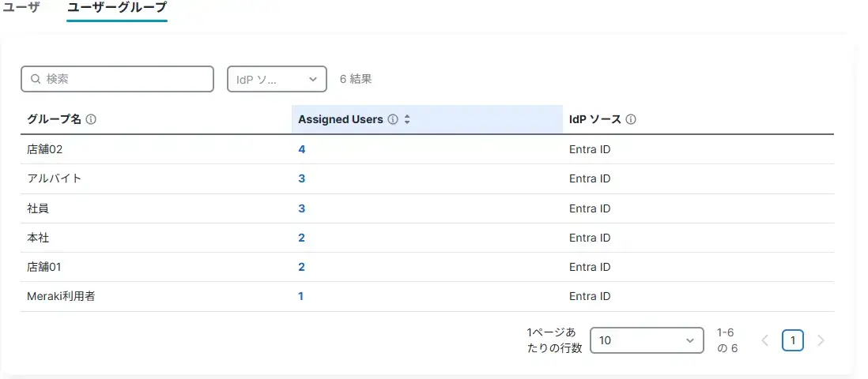The image size is (868, 379).
Task: Expand rows per page dropdown showing 10
Action: click(647, 340)
